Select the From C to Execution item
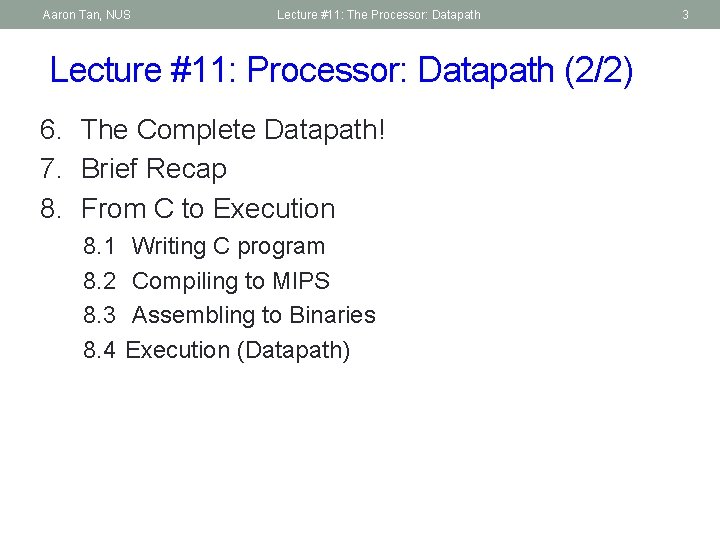Image resolution: width=720 pixels, height=540 pixels. (208, 209)
